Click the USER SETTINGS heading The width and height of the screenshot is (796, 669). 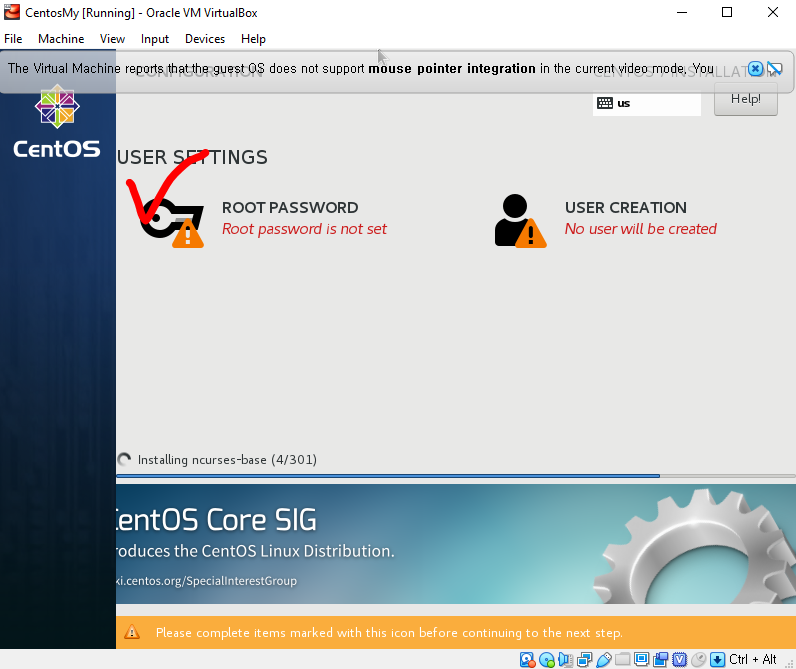(x=192, y=157)
